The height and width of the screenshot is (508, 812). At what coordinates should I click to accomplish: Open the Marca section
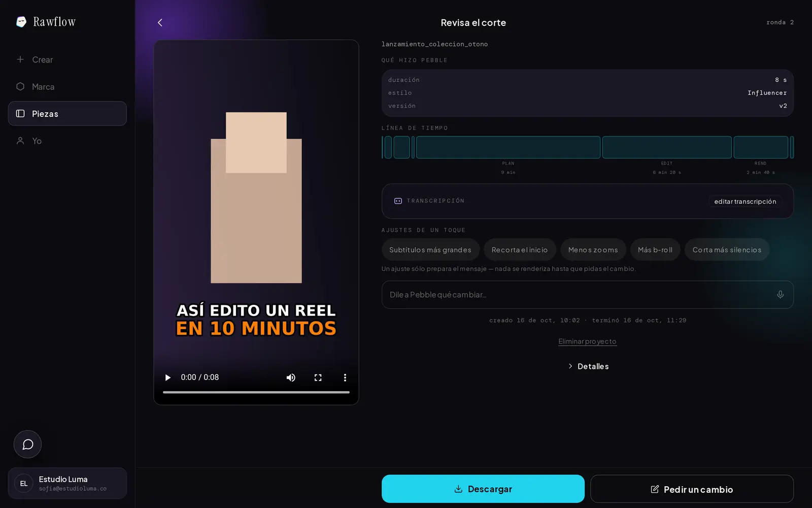coord(67,86)
